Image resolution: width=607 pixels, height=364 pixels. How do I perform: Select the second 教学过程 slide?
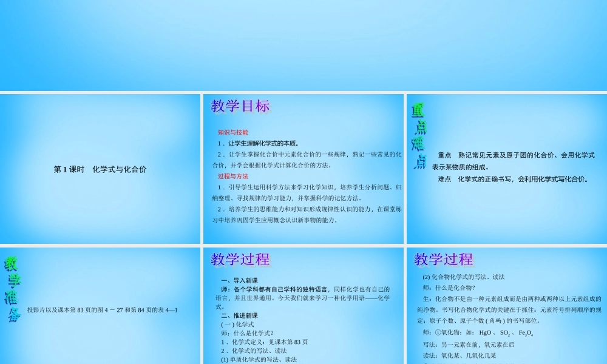point(507,303)
